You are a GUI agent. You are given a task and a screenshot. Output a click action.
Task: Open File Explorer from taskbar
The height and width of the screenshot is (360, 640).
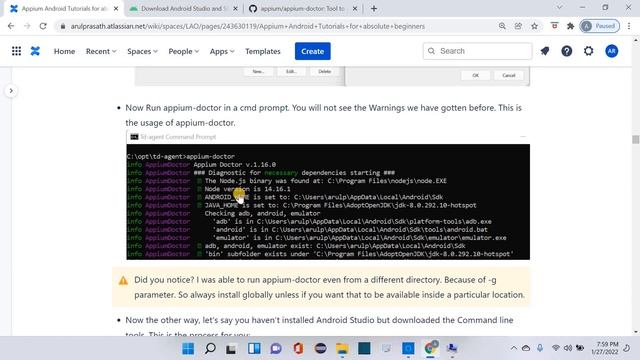point(342,349)
